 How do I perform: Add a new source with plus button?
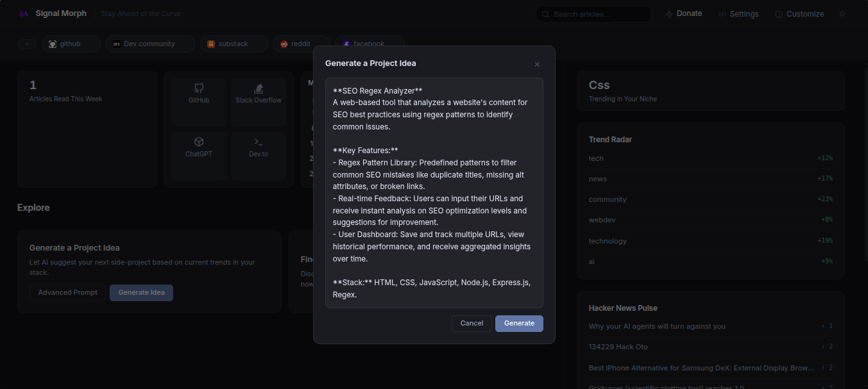tap(27, 44)
